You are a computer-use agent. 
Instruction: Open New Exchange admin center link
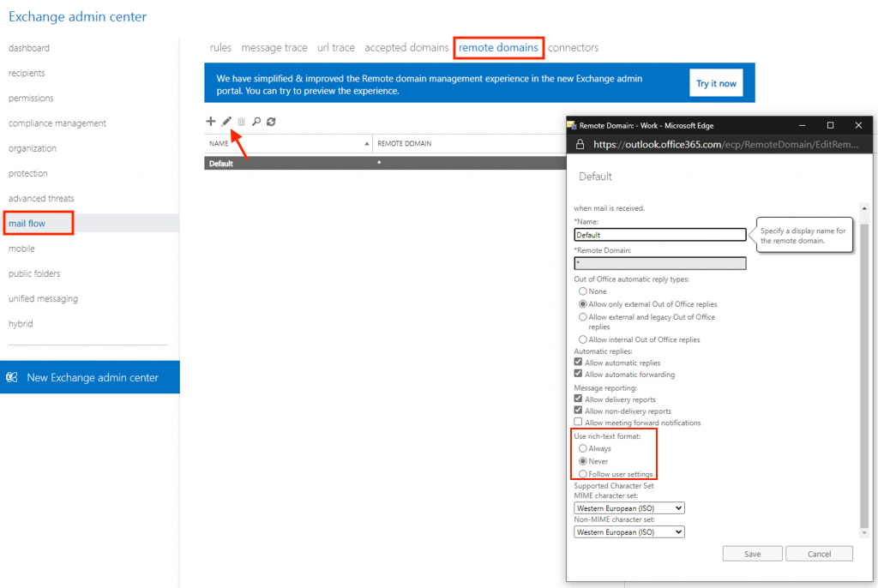(x=93, y=377)
